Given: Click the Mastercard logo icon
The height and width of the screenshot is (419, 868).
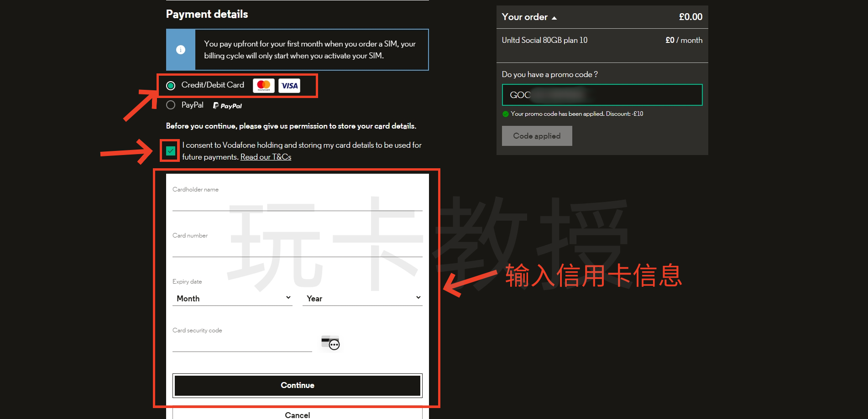Looking at the screenshot, I should click(264, 86).
